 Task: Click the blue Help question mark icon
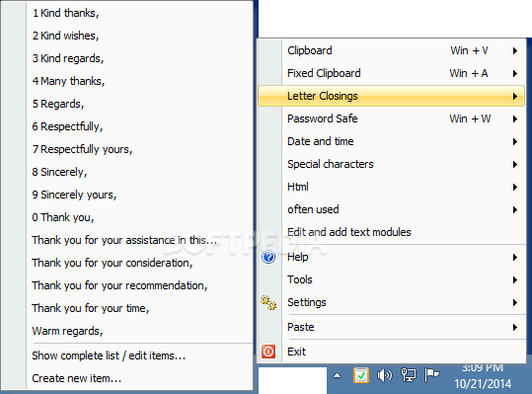268,257
